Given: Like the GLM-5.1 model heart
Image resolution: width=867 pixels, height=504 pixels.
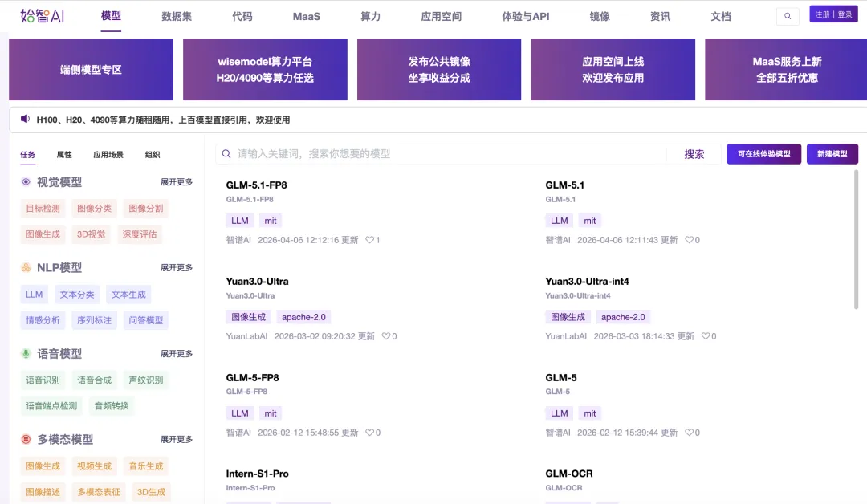Looking at the screenshot, I should 689,240.
